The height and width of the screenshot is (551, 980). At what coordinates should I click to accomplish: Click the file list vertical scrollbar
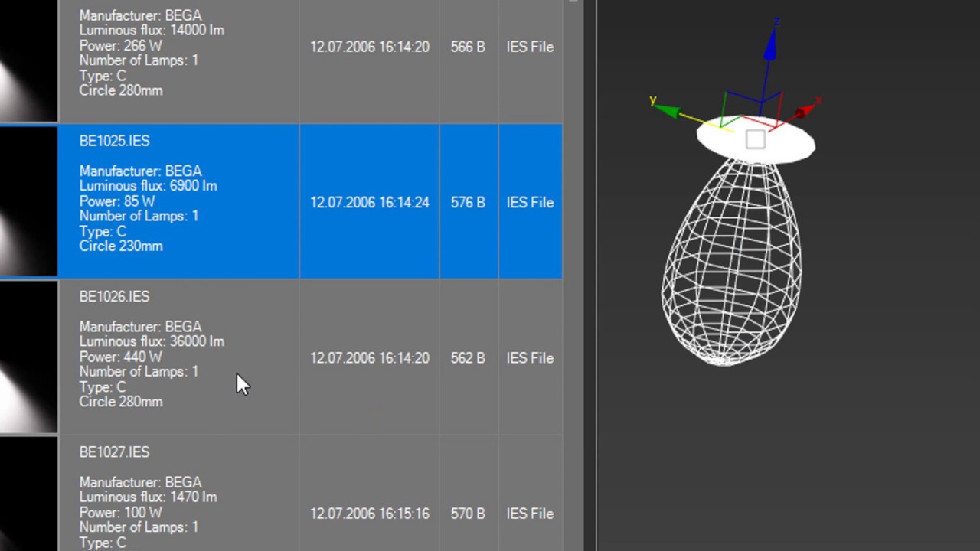point(573,275)
